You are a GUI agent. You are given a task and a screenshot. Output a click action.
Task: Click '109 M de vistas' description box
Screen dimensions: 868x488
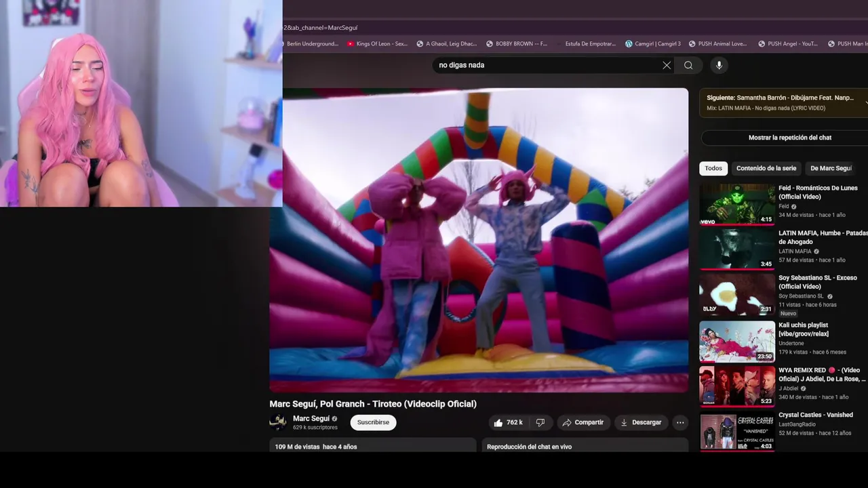pos(373,445)
